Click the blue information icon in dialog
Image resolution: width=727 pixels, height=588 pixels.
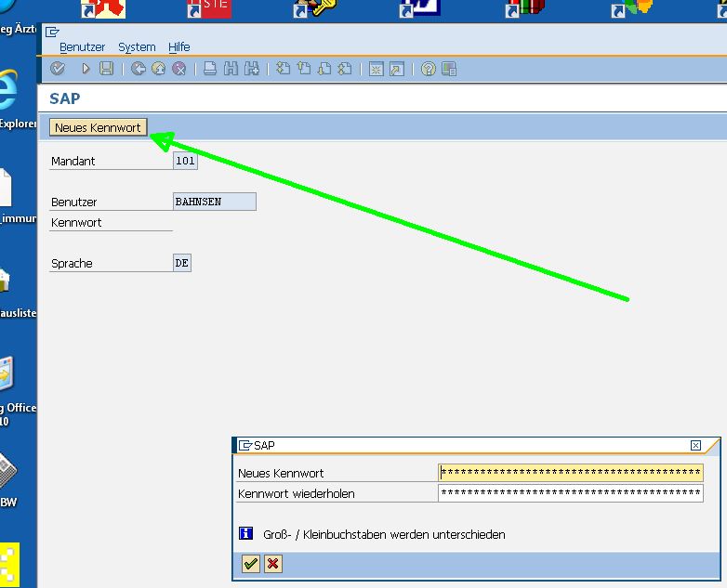245,533
